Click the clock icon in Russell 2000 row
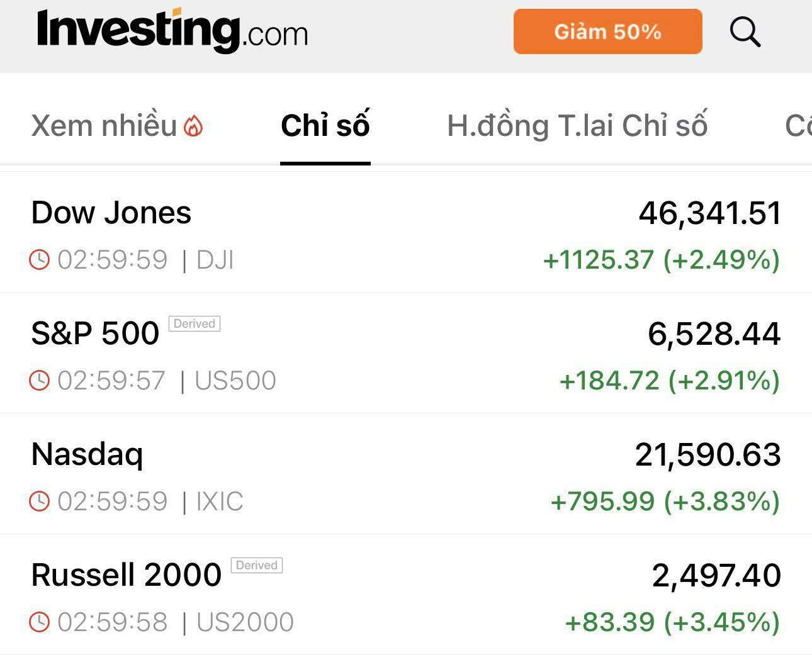 pyautogui.click(x=39, y=622)
